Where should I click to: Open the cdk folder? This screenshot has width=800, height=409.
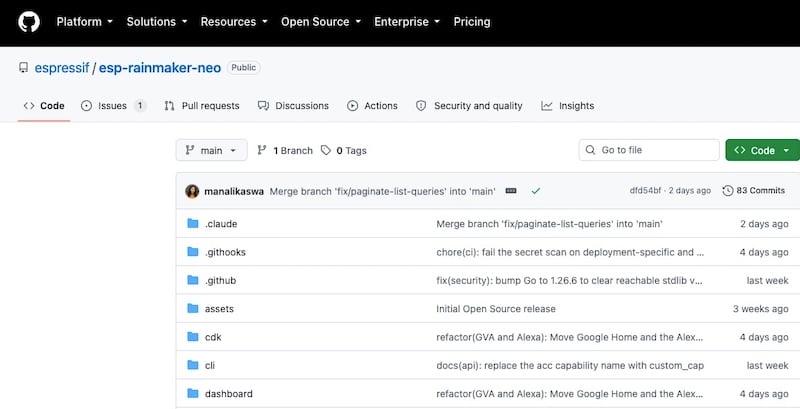[213, 337]
